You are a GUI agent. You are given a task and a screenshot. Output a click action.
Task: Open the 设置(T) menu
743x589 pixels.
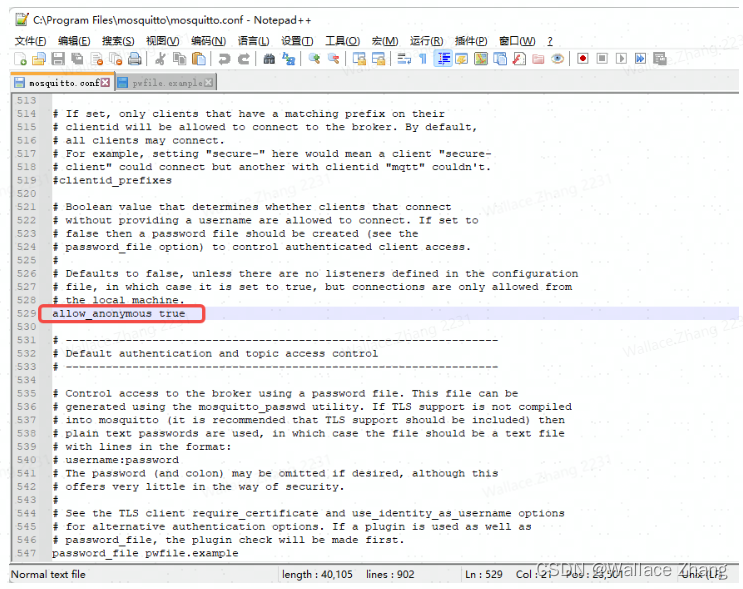(297, 41)
